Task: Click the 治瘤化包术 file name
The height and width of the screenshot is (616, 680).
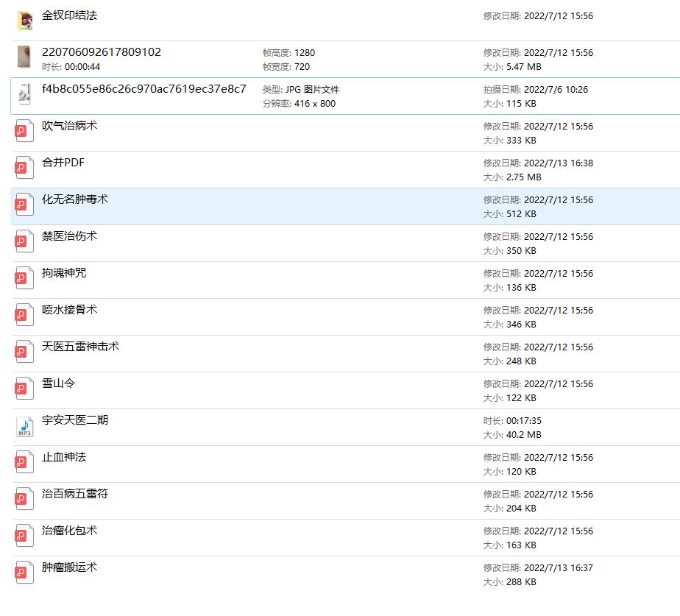Action: point(69,531)
